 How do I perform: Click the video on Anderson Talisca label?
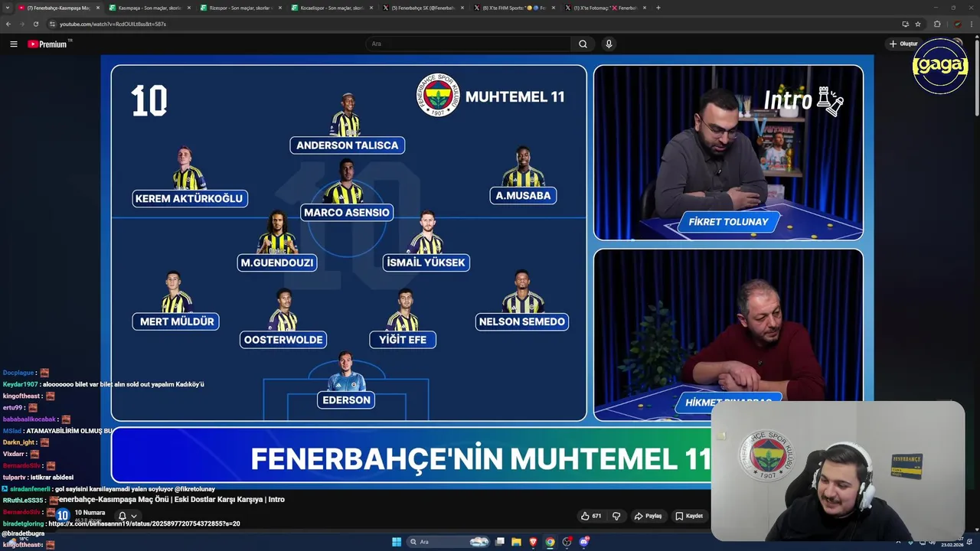point(347,145)
